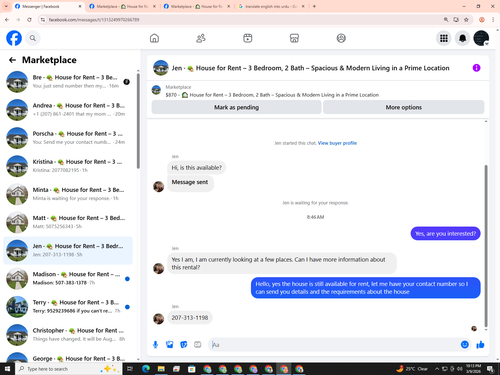Open the notifications bell
This screenshot has width=500, height=375.
(x=462, y=38)
